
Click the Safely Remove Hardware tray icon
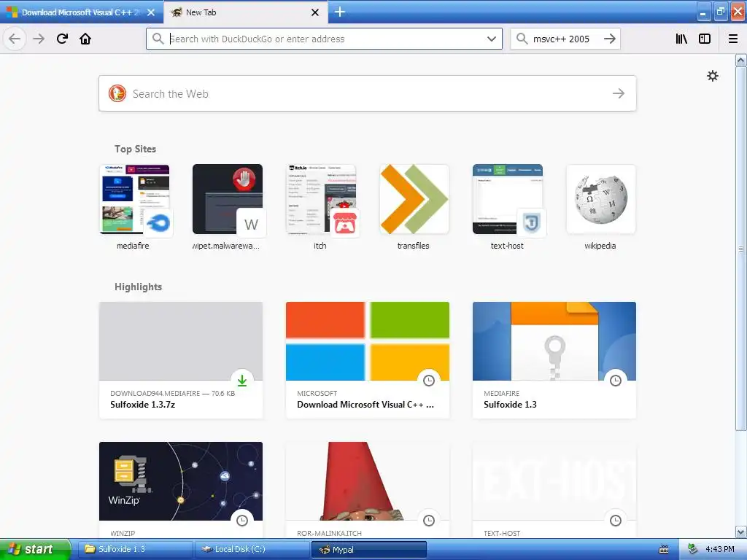tap(692, 550)
